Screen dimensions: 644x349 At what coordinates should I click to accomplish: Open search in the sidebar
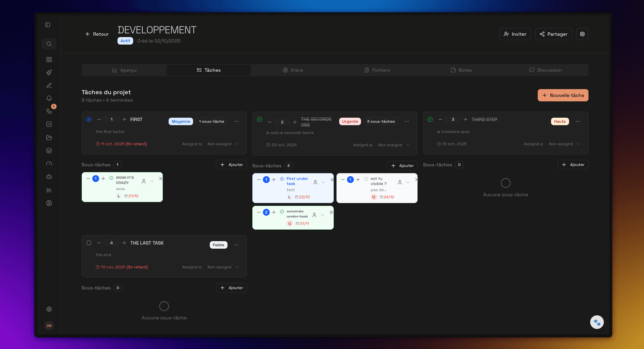(x=49, y=44)
